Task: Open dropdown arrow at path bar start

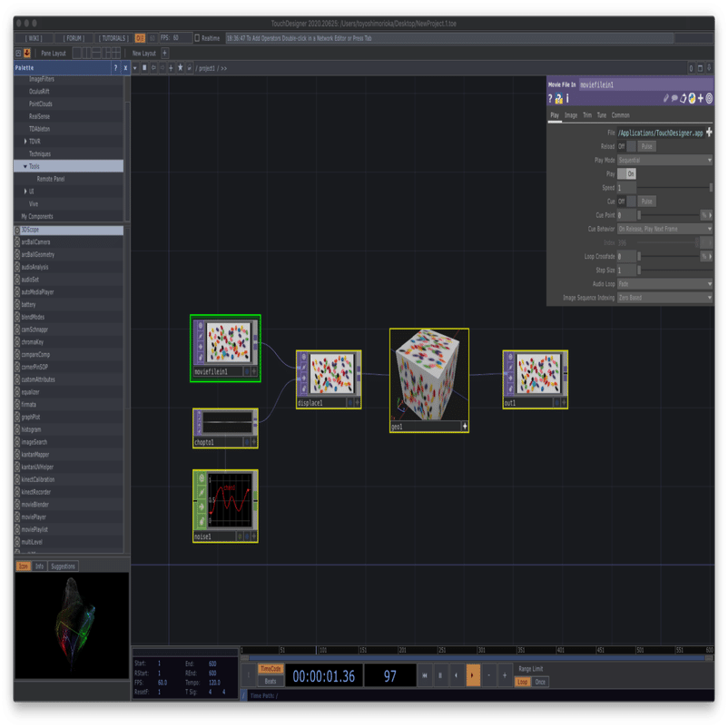Action: 135,68
